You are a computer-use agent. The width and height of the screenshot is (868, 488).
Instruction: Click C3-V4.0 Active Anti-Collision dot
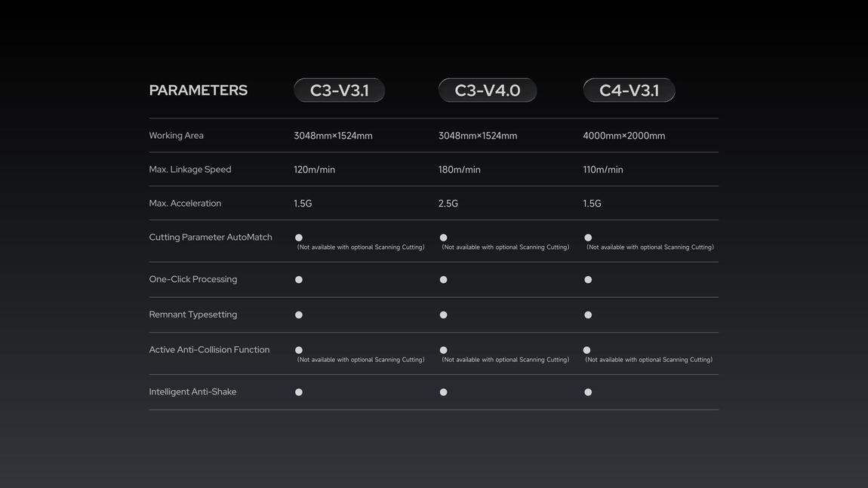click(x=443, y=350)
